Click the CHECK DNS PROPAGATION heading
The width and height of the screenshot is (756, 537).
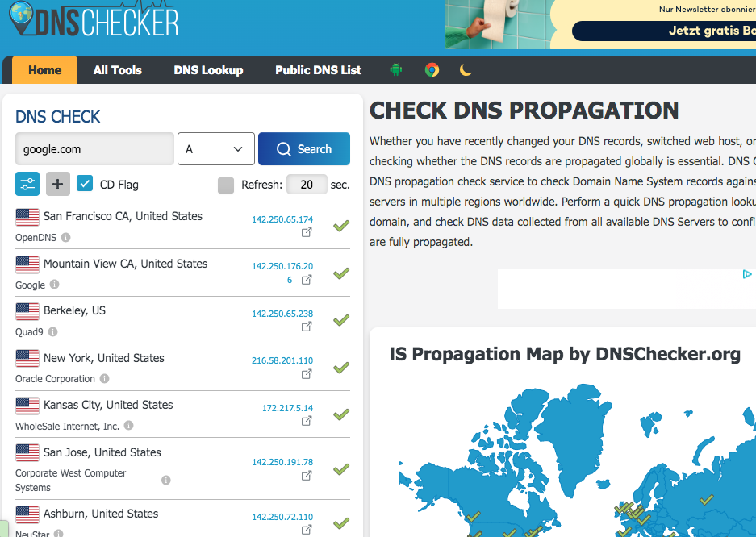click(524, 110)
